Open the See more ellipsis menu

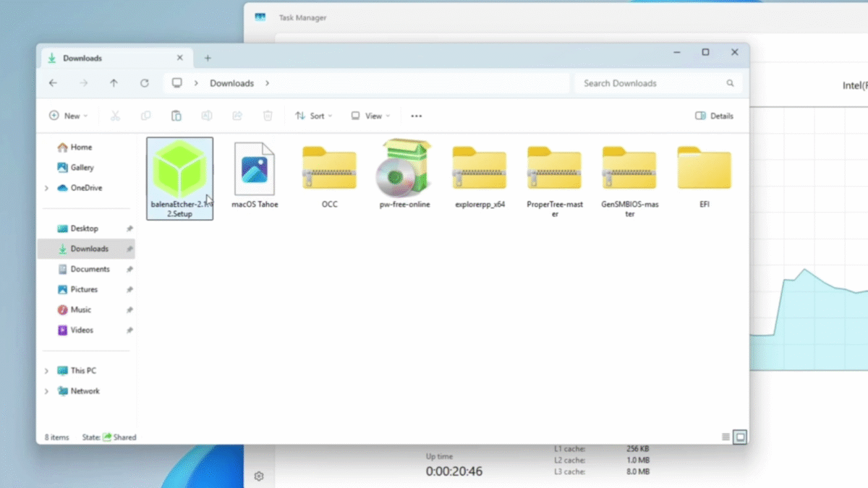[x=416, y=115]
